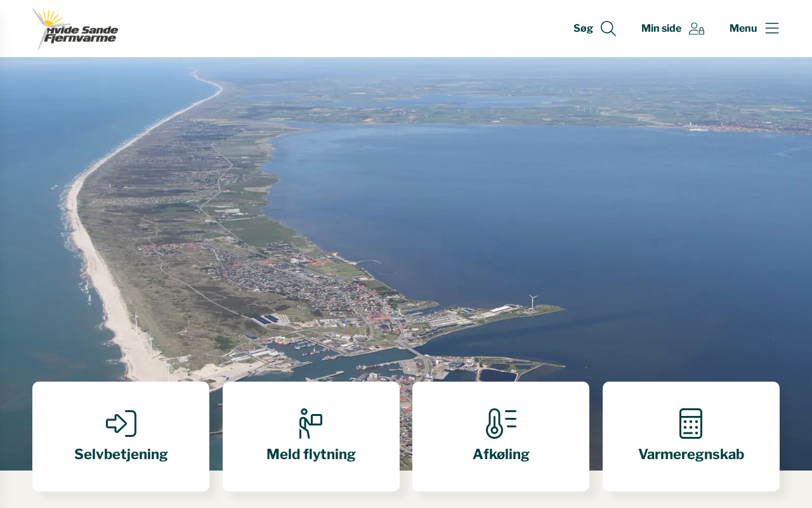Open the Menu label in header
812x508 pixels.
[x=743, y=29]
